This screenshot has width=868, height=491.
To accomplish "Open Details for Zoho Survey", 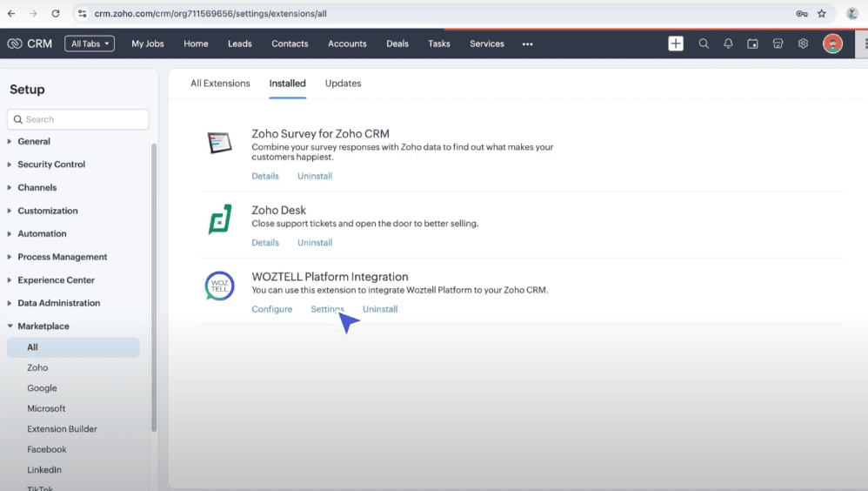I will point(265,176).
